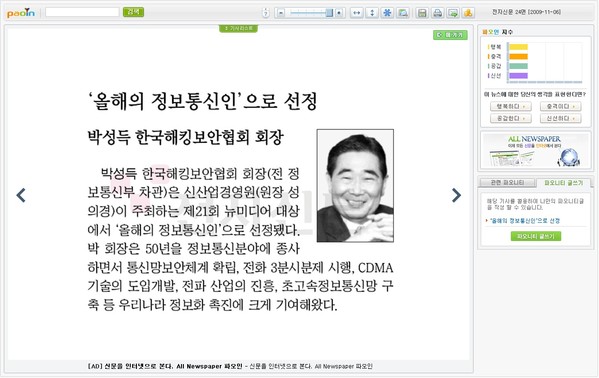Open the '올해의 정보통신인'으로 선정 link
The height and width of the screenshot is (378, 599).
[525, 221]
